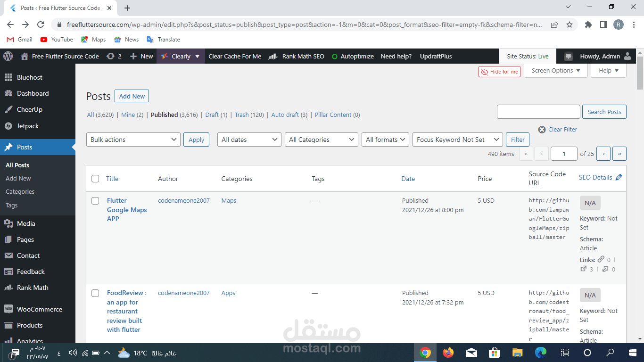Open Categories submenu under Posts

[20, 192]
